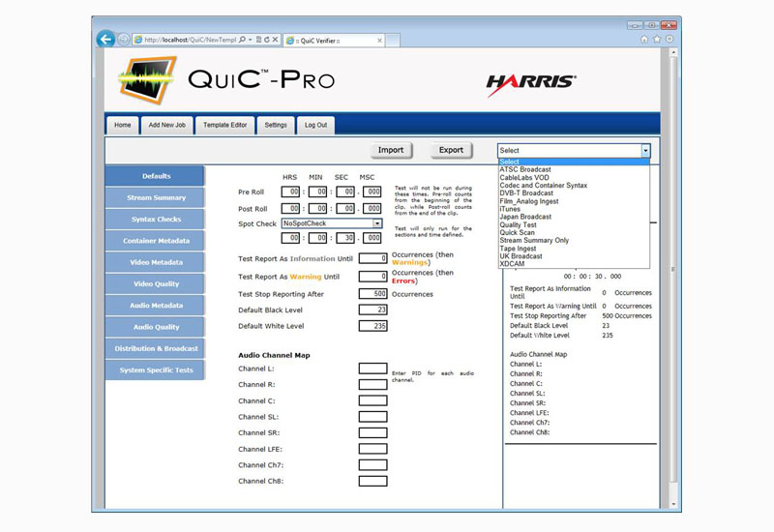Open the Add New Job tab
The width and height of the screenshot is (774, 532).
[166, 126]
